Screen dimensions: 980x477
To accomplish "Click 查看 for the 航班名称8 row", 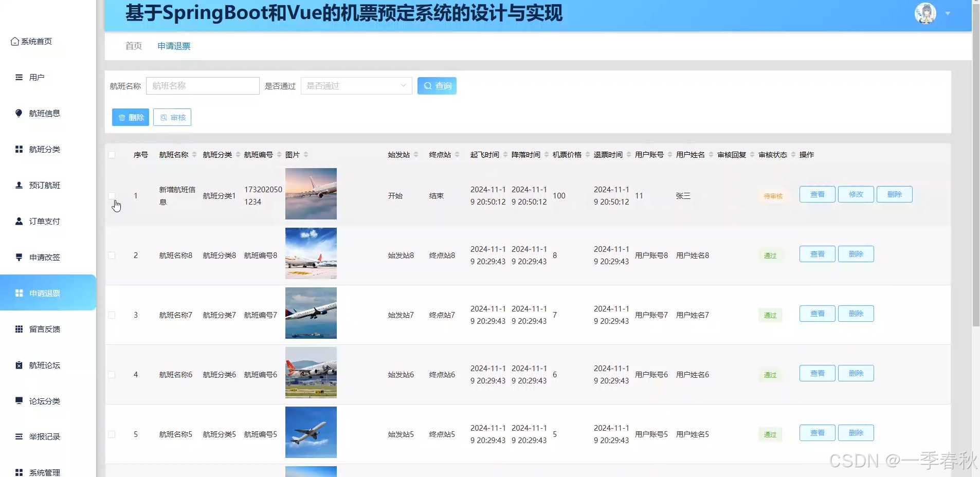I will click(x=818, y=254).
